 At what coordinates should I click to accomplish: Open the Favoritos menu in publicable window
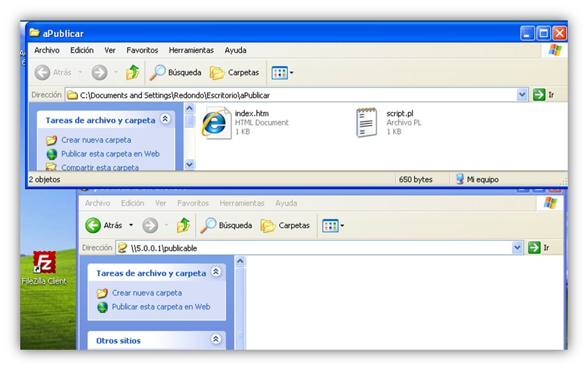tap(193, 203)
